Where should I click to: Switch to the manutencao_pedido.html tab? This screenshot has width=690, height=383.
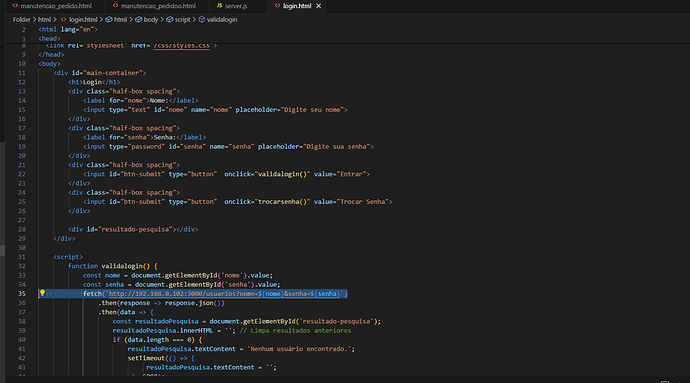point(56,6)
